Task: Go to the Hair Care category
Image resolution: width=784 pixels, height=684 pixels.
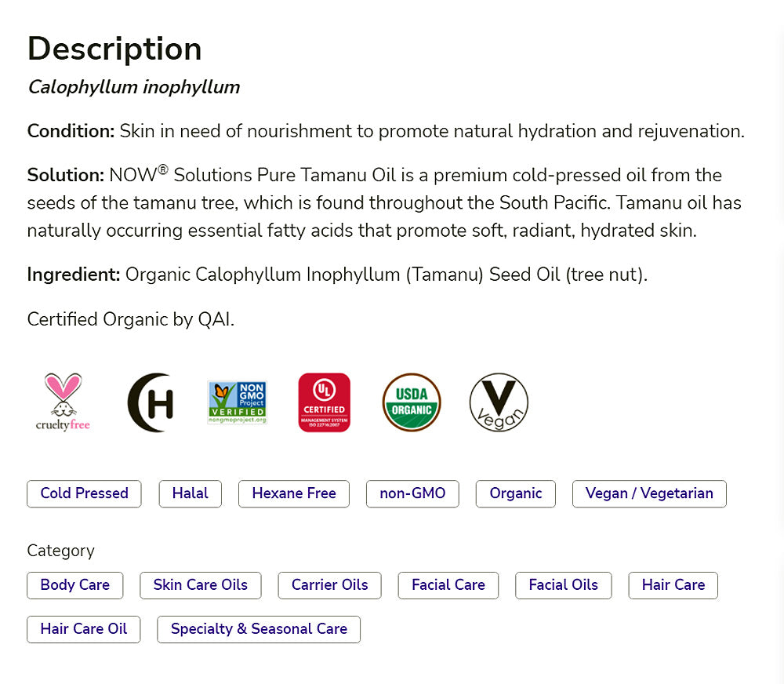Action: (x=673, y=585)
